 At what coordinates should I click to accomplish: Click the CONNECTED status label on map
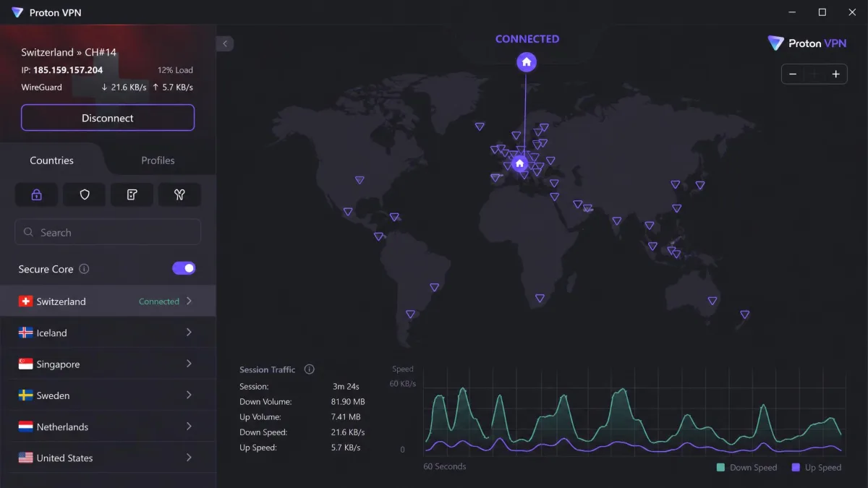527,39
